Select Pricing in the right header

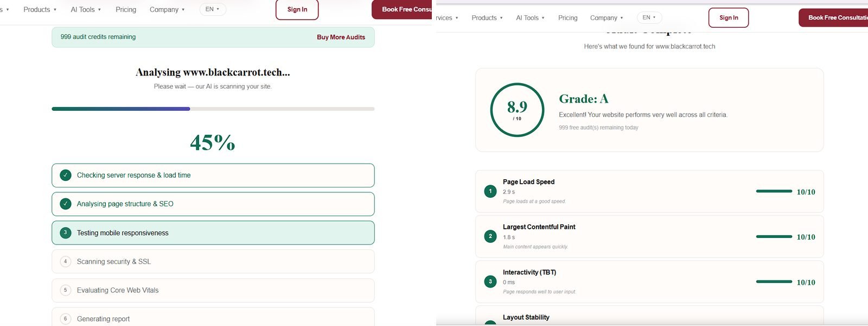[568, 18]
